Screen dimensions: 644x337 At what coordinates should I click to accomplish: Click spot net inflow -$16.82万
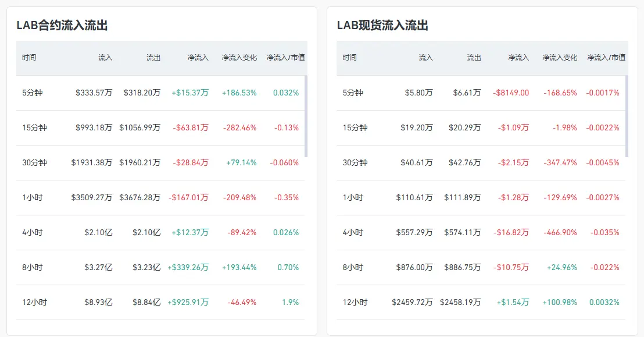point(511,232)
